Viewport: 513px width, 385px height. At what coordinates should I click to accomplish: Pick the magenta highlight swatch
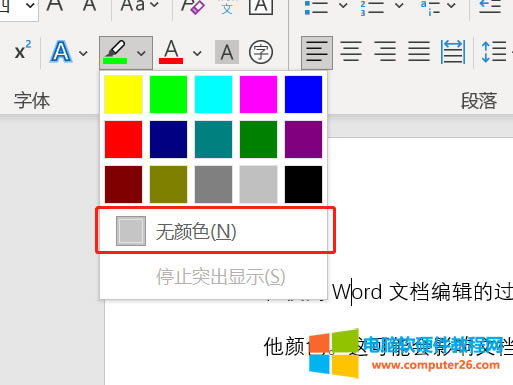tap(258, 94)
